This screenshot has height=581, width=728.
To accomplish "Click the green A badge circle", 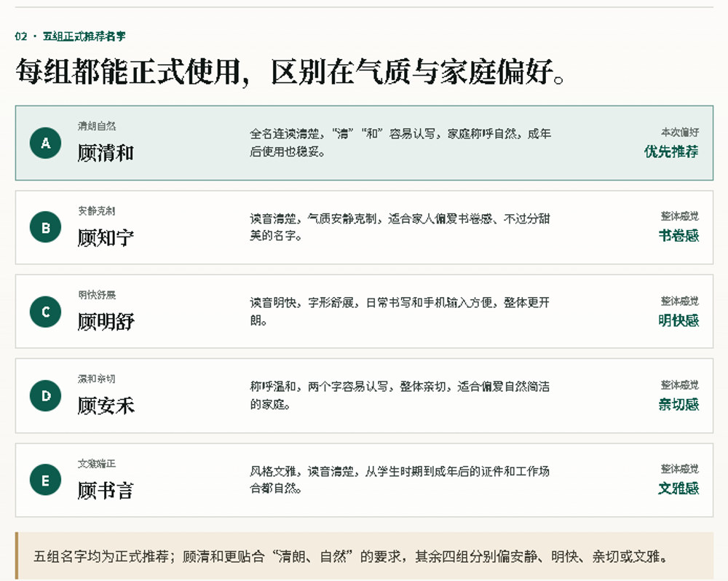I will click(45, 143).
